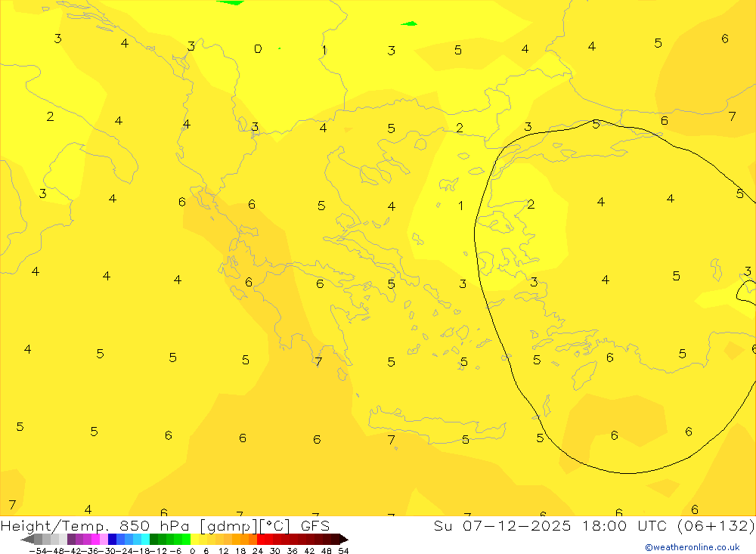Click the left gray arrow of color scale
Image resolution: width=756 pixels, height=554 pixels.
(27, 539)
